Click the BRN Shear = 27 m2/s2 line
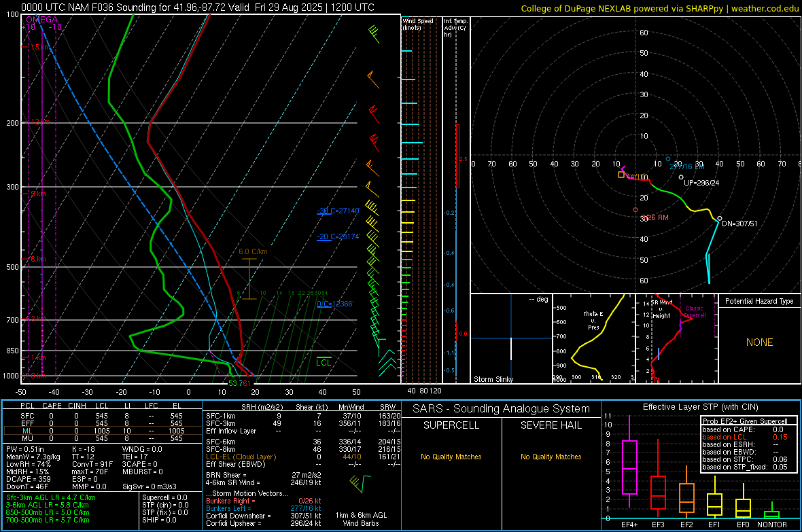The width and height of the screenshot is (802, 532). click(x=264, y=475)
